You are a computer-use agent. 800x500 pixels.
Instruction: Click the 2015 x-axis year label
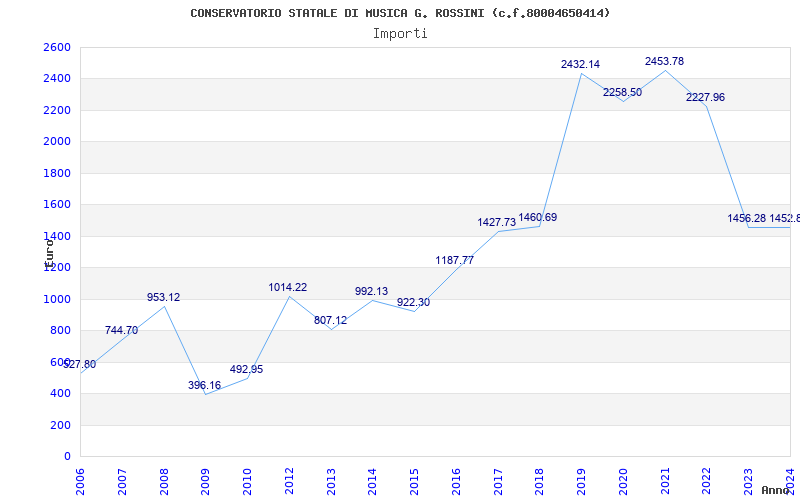(x=414, y=481)
